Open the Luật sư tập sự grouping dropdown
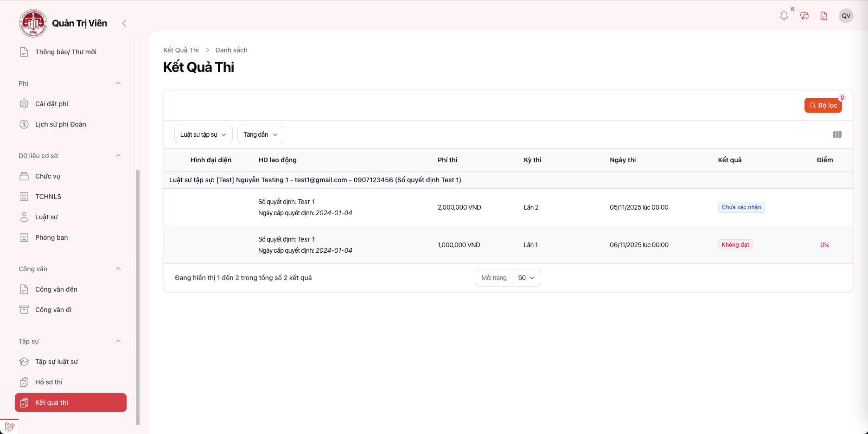 point(203,134)
